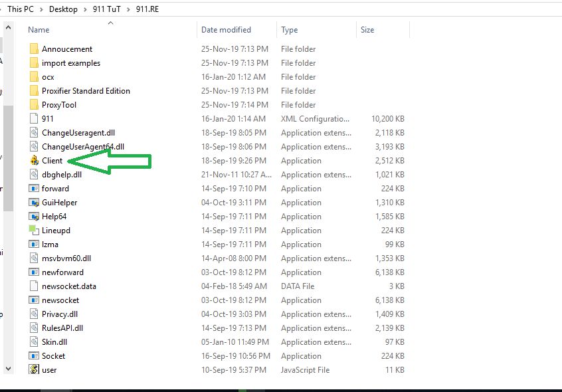
Task: Sort files by Size column
Action: coord(367,30)
